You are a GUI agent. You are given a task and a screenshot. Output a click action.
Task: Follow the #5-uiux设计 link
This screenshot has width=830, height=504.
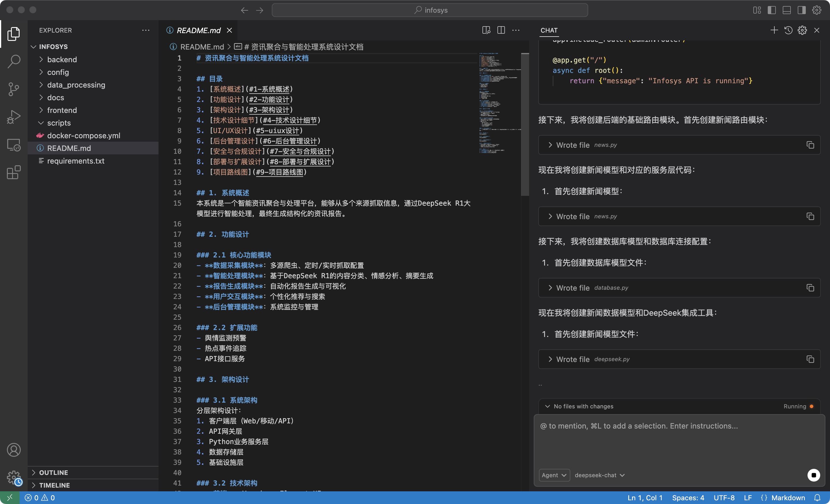277,131
